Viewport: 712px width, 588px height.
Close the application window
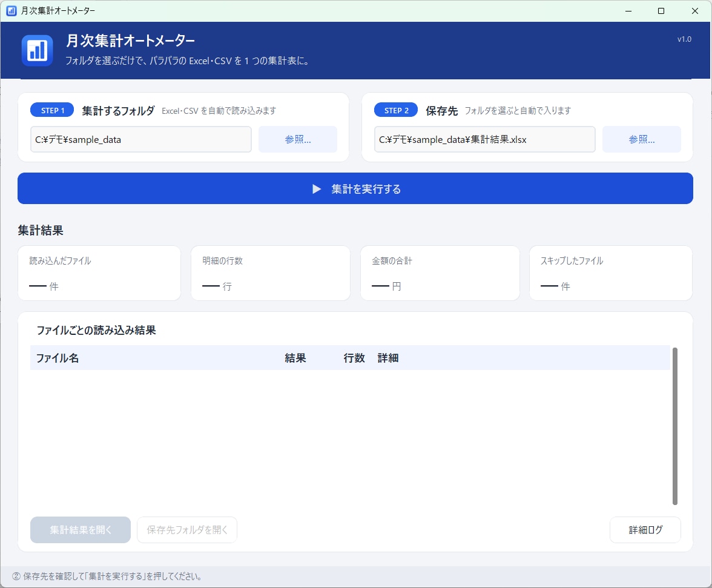pyautogui.click(x=695, y=11)
